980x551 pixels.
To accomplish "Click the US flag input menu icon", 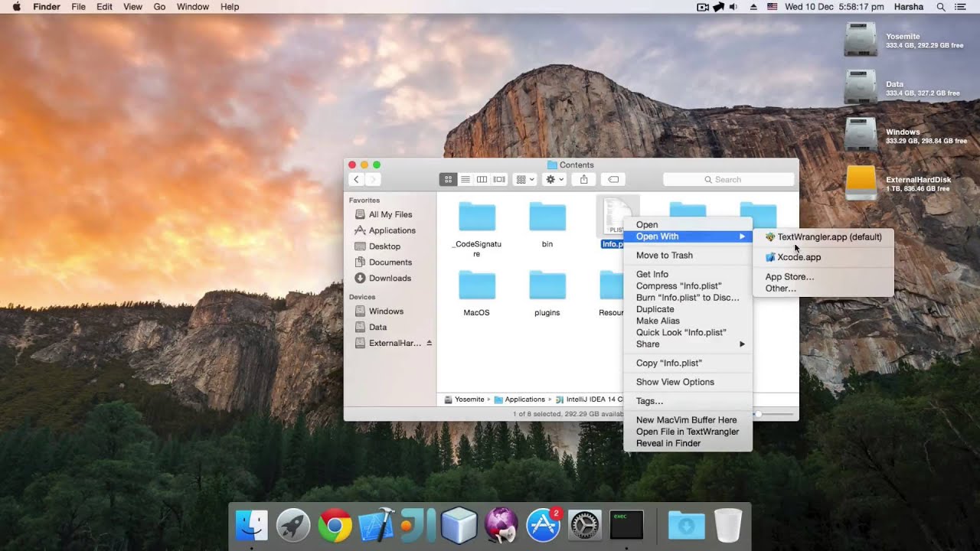I will pos(772,7).
